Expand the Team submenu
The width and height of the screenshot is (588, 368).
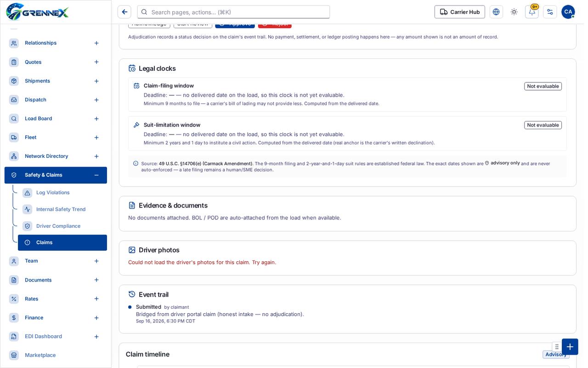coord(96,261)
